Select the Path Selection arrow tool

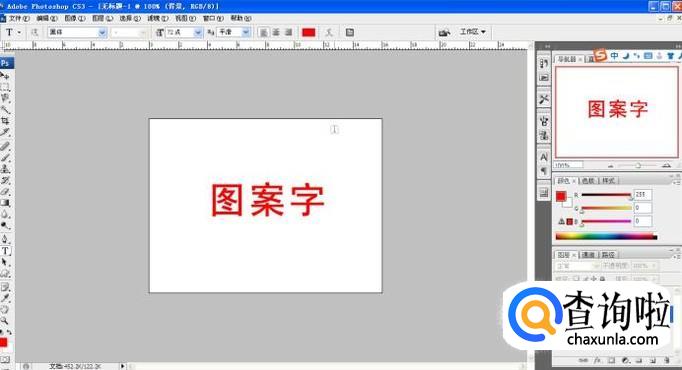point(5,262)
